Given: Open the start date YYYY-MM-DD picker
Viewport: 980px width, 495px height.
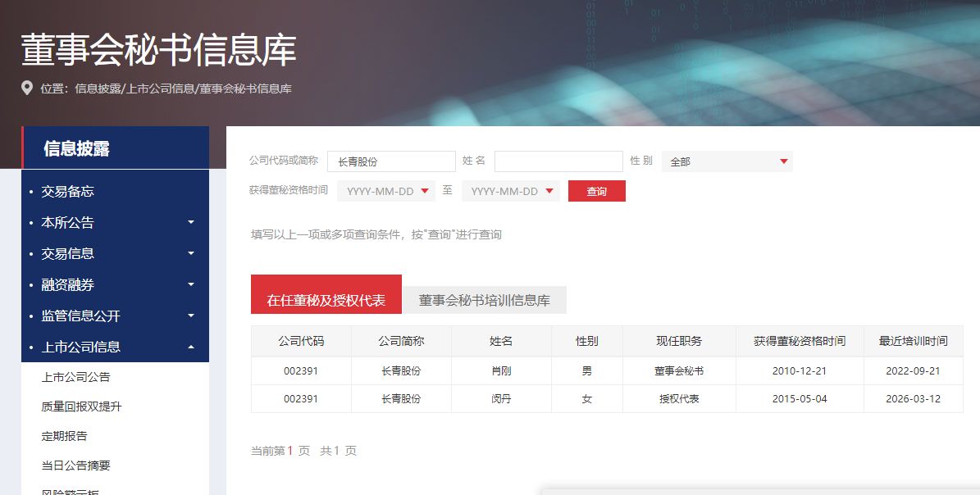Looking at the screenshot, I should coord(386,191).
